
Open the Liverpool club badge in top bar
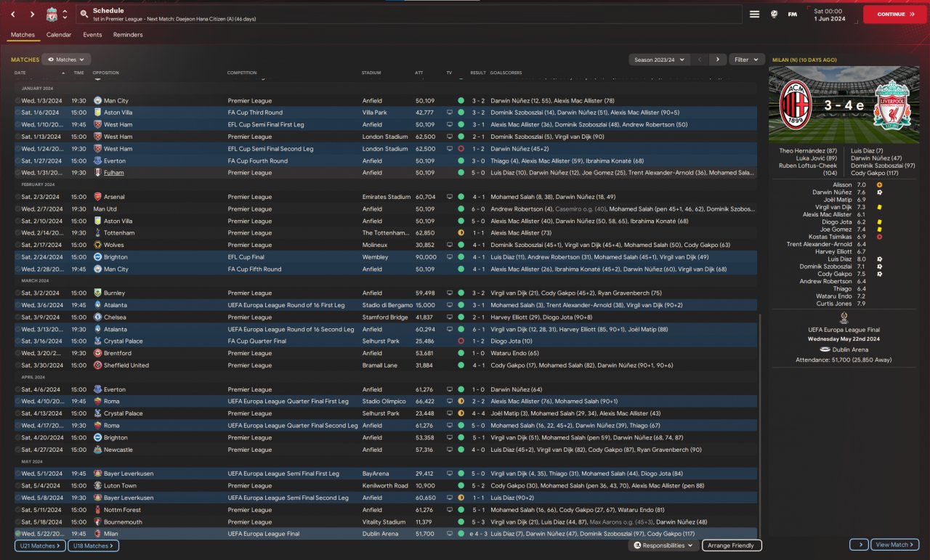pyautogui.click(x=52, y=15)
